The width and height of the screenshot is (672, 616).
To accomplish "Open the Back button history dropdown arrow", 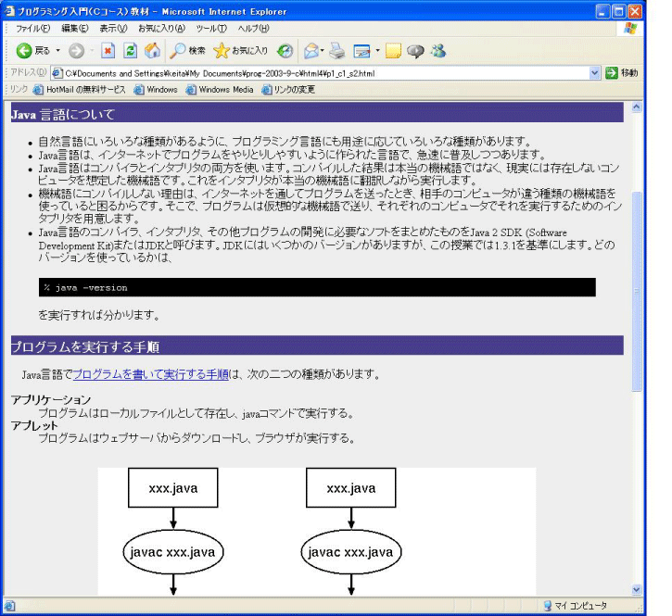I will [x=57, y=50].
